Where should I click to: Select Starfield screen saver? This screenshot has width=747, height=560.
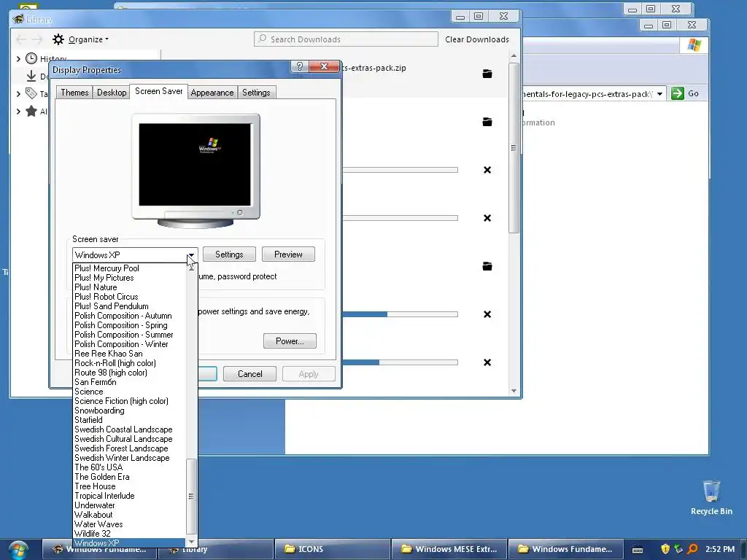point(128,420)
